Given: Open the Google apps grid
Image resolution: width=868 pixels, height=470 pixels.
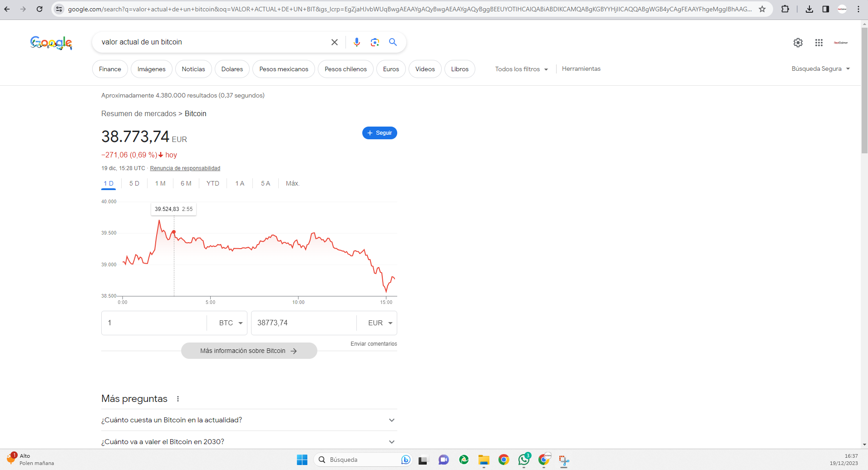Looking at the screenshot, I should (x=819, y=43).
